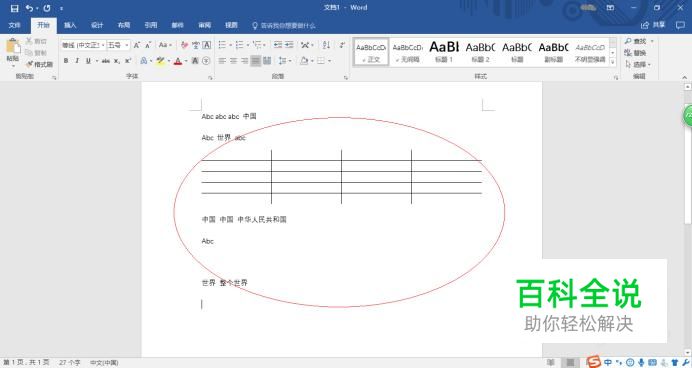Click the Redo icon in the title bar
This screenshot has height=368, width=692.
[47, 8]
